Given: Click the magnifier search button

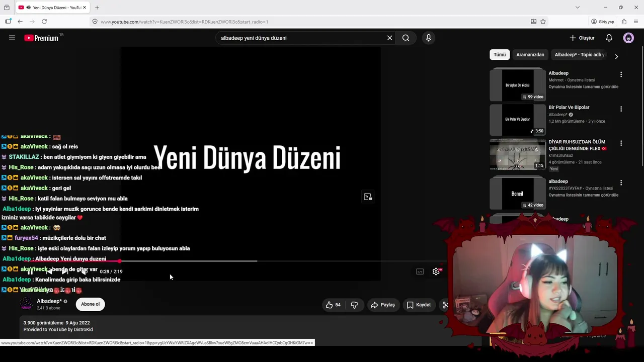Looking at the screenshot, I should [406, 38].
